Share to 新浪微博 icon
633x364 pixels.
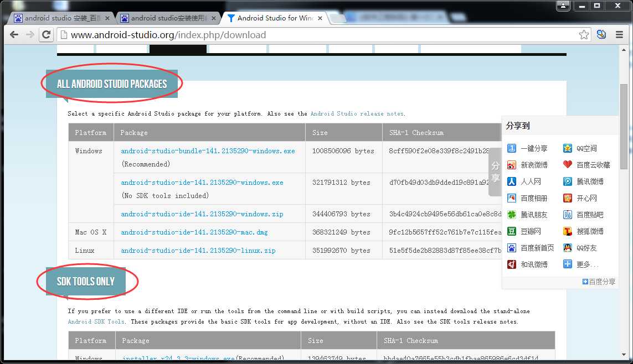pos(512,165)
